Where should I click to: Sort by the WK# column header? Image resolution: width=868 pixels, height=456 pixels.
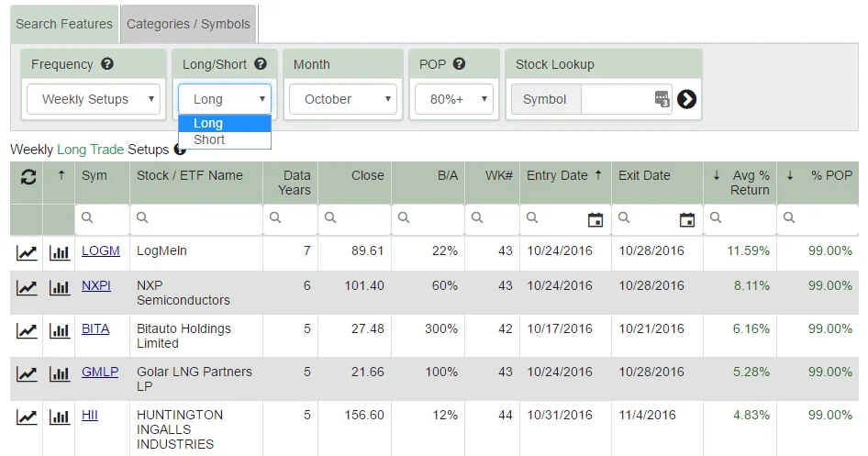pyautogui.click(x=492, y=183)
